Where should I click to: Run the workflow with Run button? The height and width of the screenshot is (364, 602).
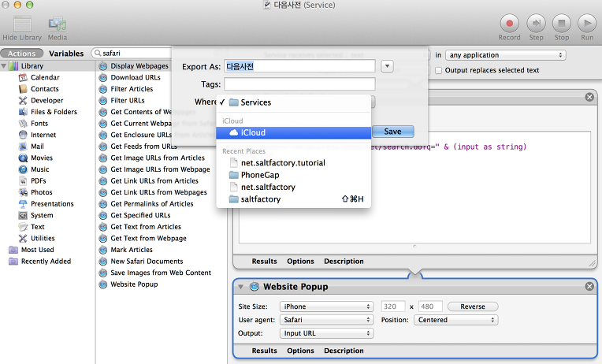[587, 24]
